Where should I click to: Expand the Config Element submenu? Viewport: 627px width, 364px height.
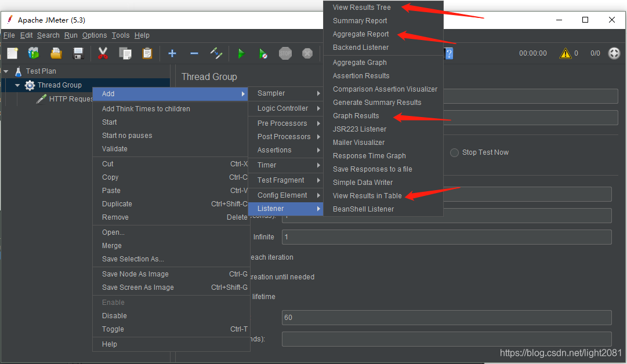pyautogui.click(x=285, y=195)
